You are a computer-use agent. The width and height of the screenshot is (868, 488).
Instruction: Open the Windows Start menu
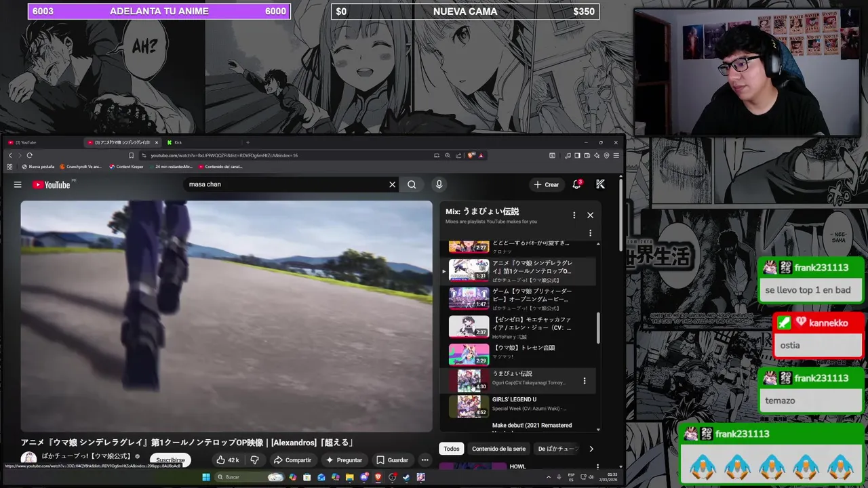pyautogui.click(x=206, y=477)
